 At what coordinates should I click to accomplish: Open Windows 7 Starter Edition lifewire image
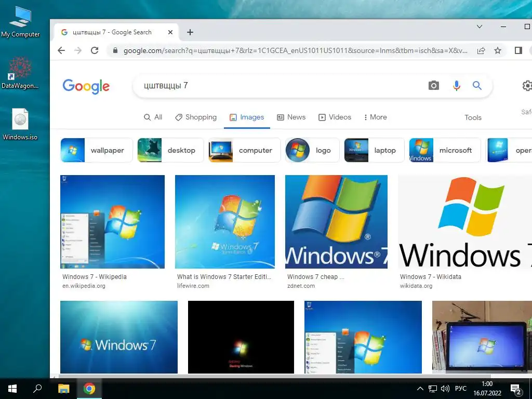[x=225, y=222]
